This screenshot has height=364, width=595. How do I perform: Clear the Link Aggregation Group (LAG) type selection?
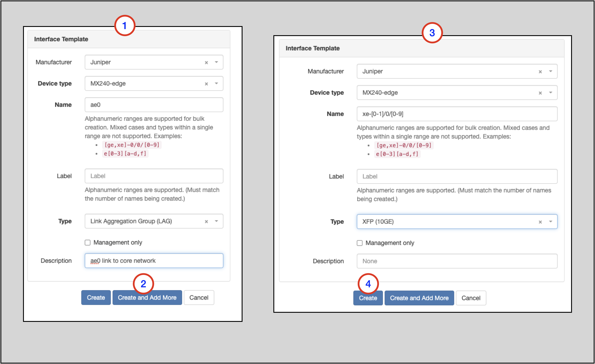click(x=206, y=221)
